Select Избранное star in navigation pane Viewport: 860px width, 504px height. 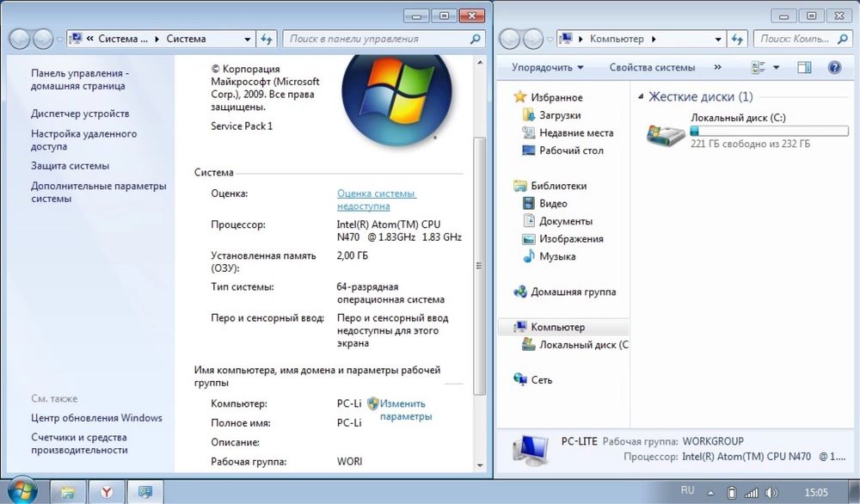point(519,97)
